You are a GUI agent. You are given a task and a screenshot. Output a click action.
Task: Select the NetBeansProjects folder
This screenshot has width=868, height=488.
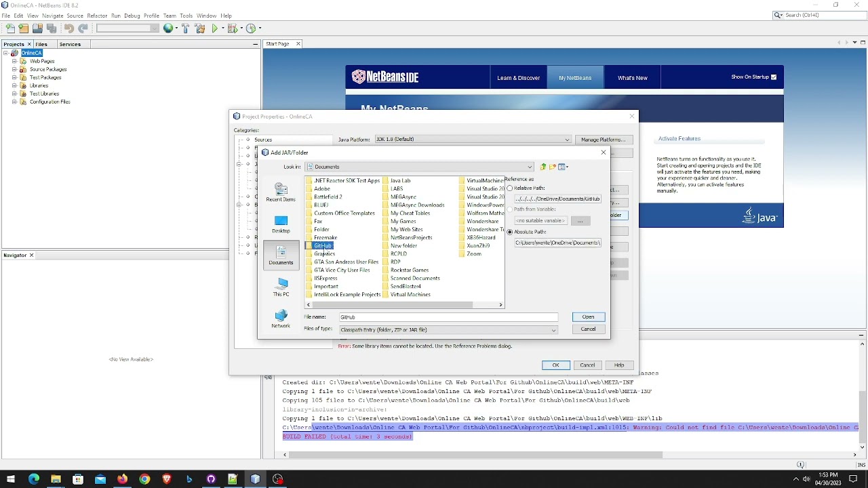(x=411, y=238)
